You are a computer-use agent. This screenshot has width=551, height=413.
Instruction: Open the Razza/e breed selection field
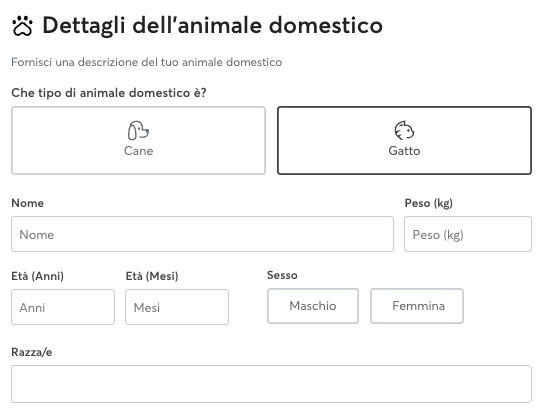pyautogui.click(x=271, y=384)
